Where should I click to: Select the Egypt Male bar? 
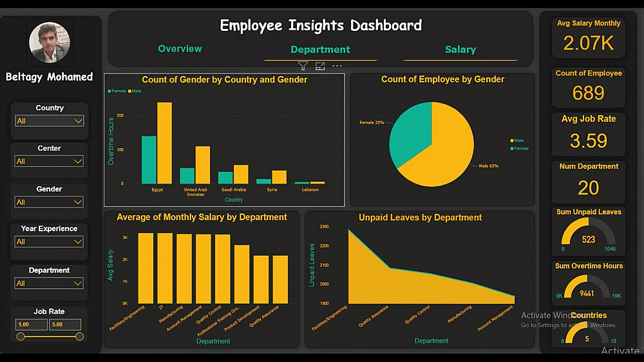(x=164, y=142)
